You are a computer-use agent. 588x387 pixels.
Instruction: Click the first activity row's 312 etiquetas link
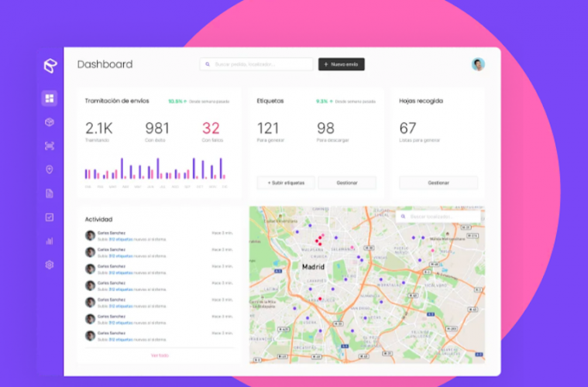pos(121,239)
